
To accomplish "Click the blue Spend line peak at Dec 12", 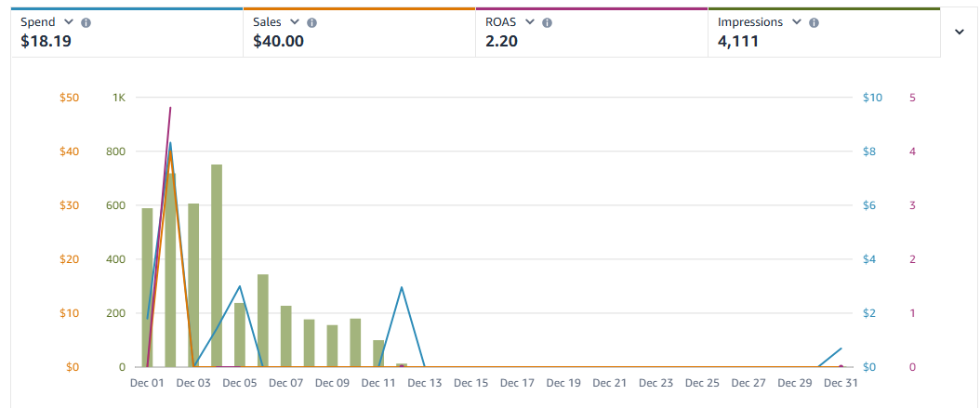I will pyautogui.click(x=402, y=287).
